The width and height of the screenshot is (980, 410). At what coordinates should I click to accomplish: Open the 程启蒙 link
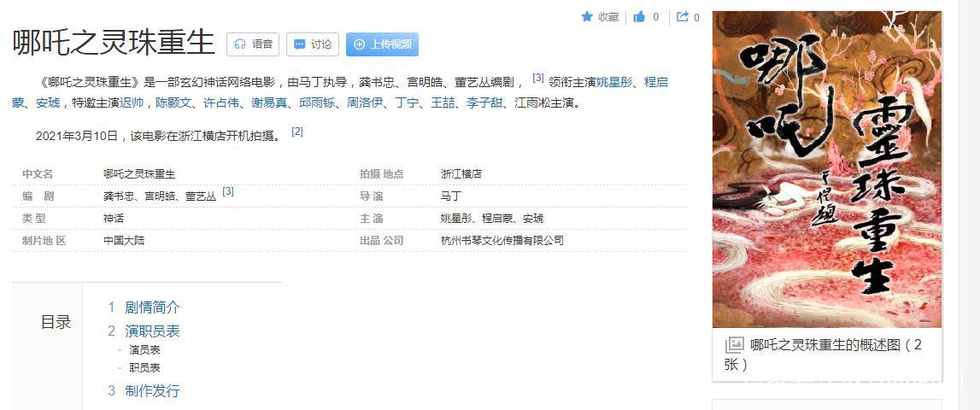coord(655,82)
